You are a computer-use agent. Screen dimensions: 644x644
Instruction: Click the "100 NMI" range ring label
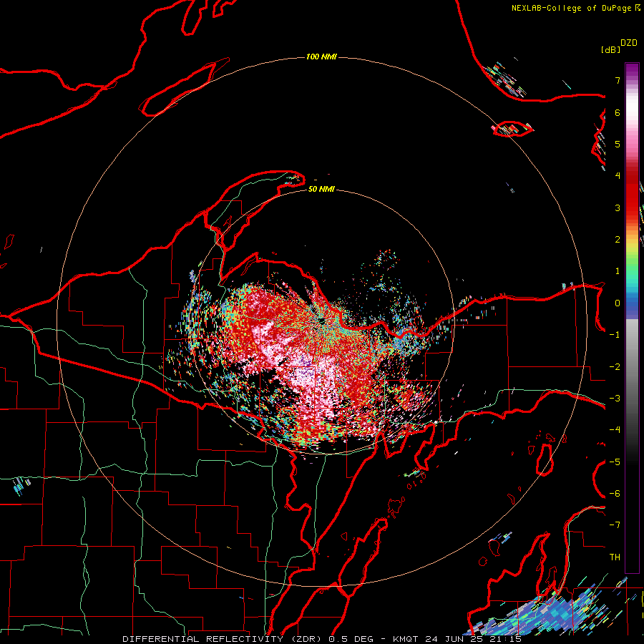coord(321,57)
